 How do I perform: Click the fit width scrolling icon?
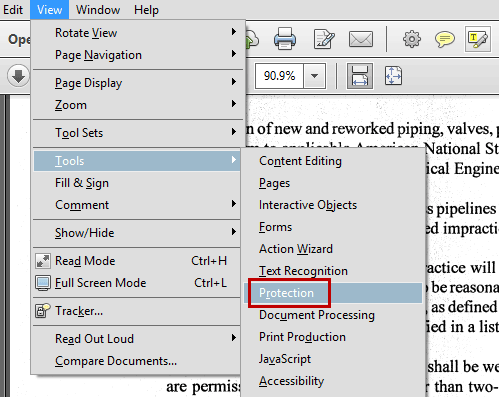pyautogui.click(x=360, y=76)
